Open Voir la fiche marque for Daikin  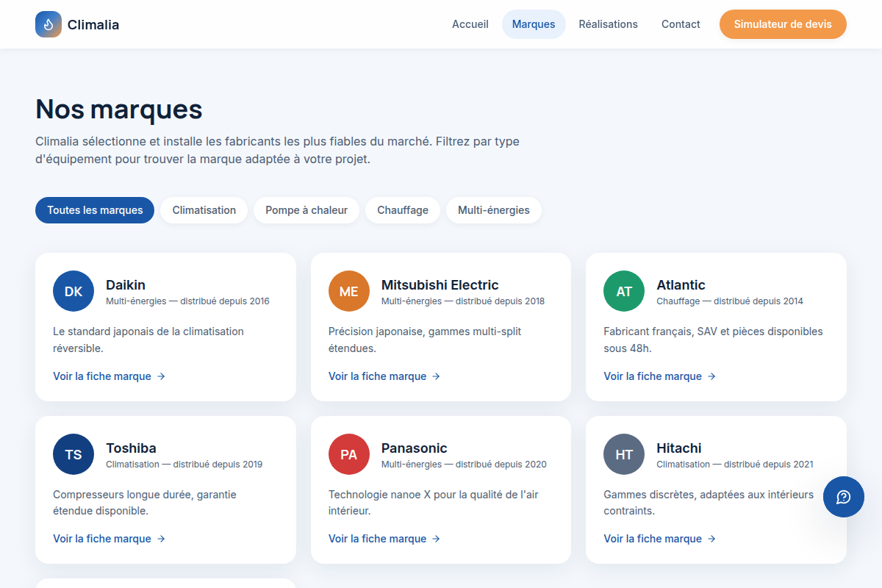pos(109,376)
